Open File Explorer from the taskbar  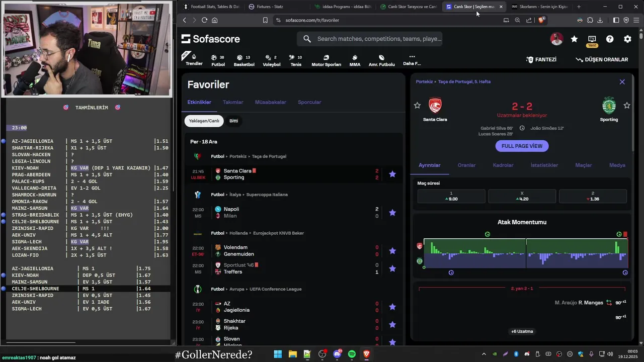coord(292,354)
